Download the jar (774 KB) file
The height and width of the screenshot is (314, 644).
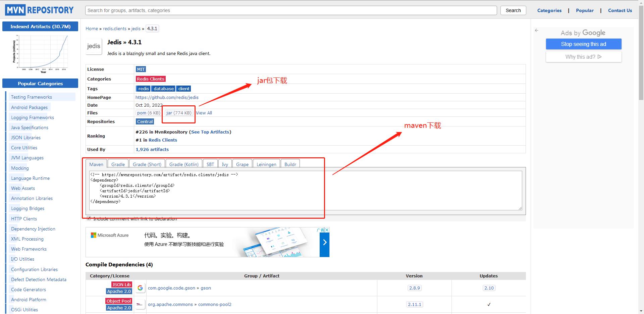[179, 113]
